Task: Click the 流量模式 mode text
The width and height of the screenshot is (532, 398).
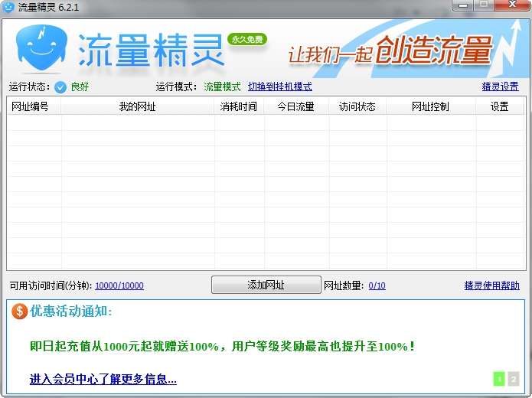Action: pyautogui.click(x=222, y=86)
